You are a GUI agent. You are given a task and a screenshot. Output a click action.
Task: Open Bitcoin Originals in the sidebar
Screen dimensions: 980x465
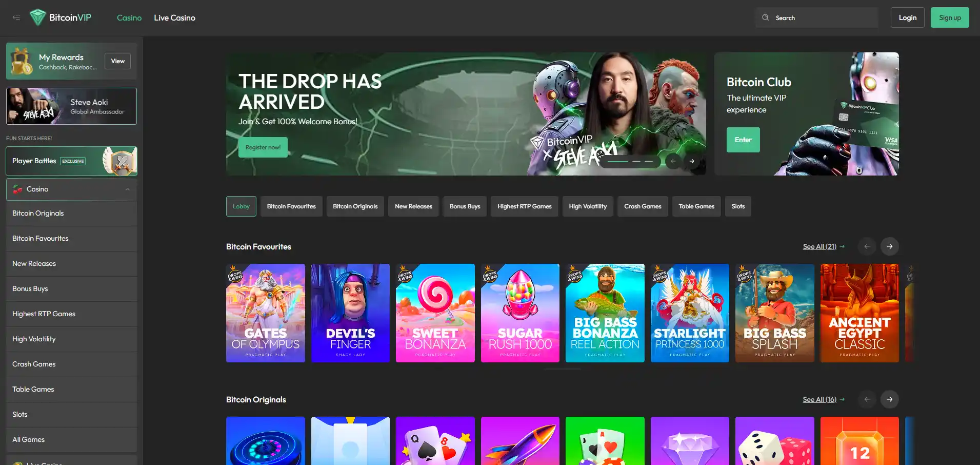pyautogui.click(x=71, y=214)
